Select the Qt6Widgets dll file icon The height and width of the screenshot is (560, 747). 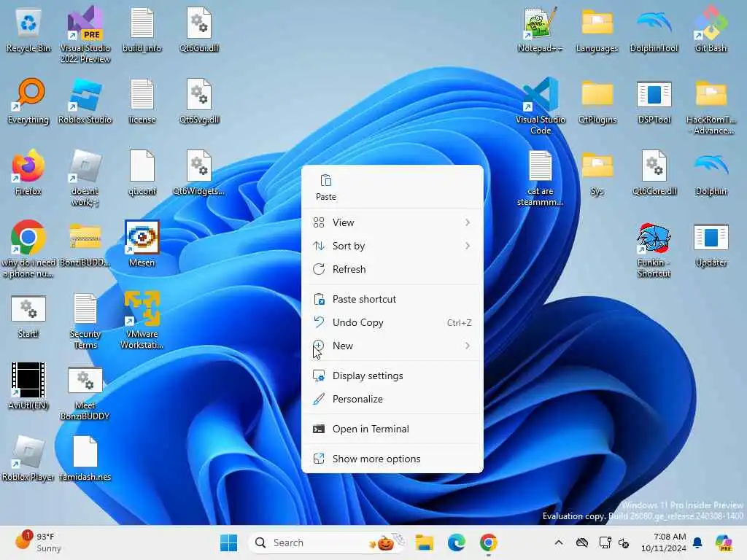pos(199,173)
